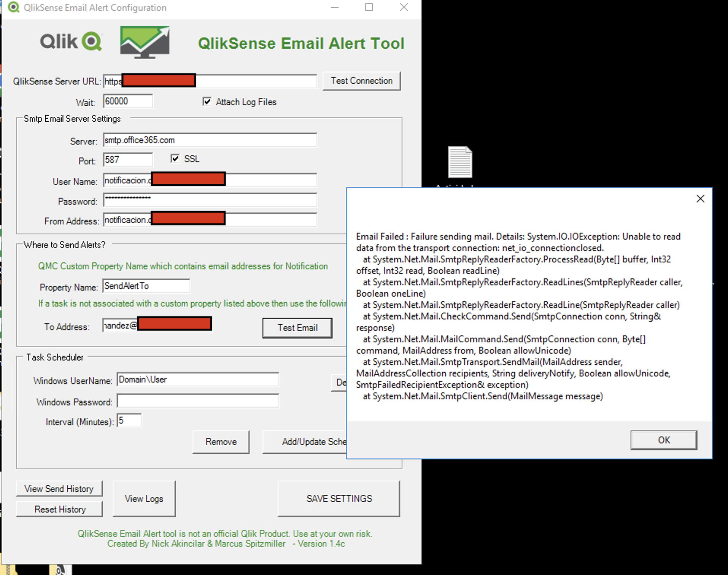The height and width of the screenshot is (575, 728).
Task: Click the SMTP Password field
Action: [210, 200]
